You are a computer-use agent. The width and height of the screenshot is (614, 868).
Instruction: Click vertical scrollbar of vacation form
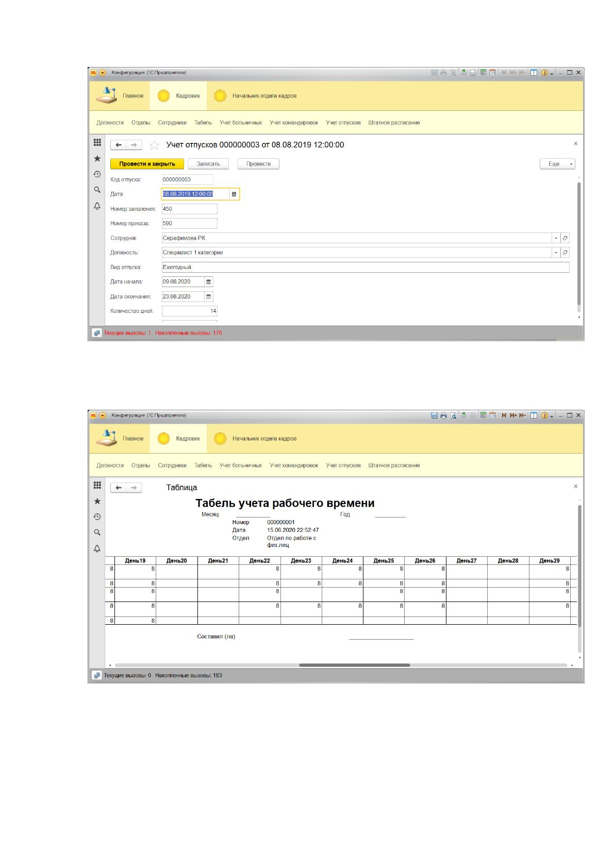579,245
